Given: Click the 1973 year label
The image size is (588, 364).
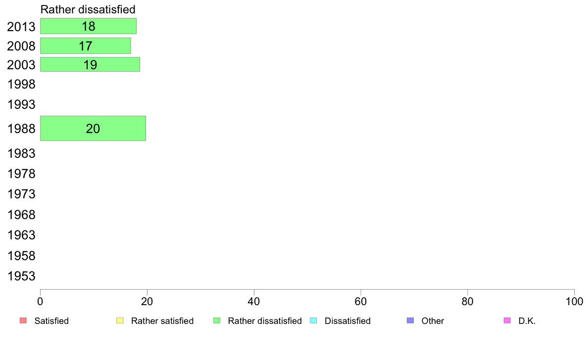Looking at the screenshot, I should pos(21,194).
